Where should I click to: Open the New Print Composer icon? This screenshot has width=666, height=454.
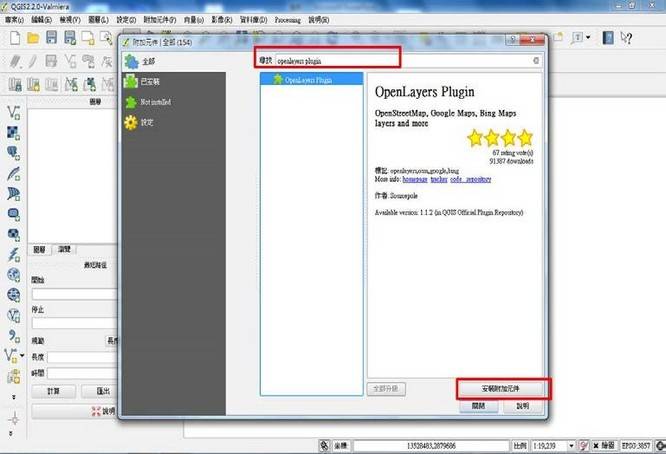(88, 38)
